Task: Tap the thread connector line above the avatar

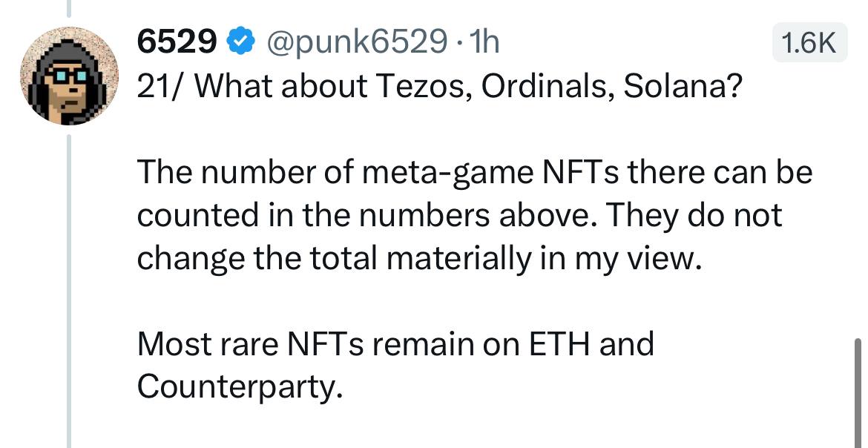Action: tap(69, 8)
